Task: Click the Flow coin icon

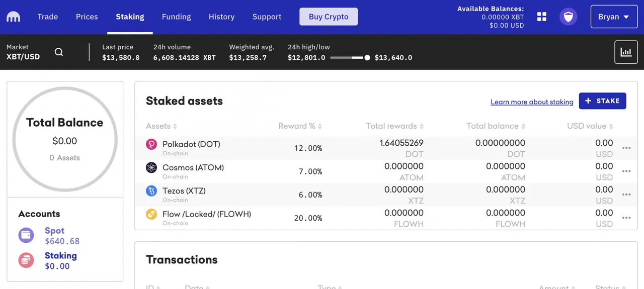Action: pos(151,214)
